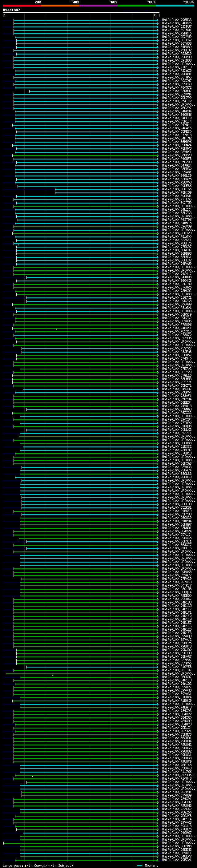
Task: Select the UniRef100_P81600 label
Action: click(177, 236)
